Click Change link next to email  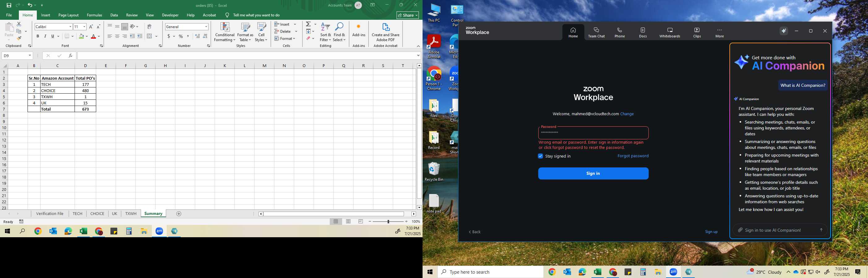point(627,114)
